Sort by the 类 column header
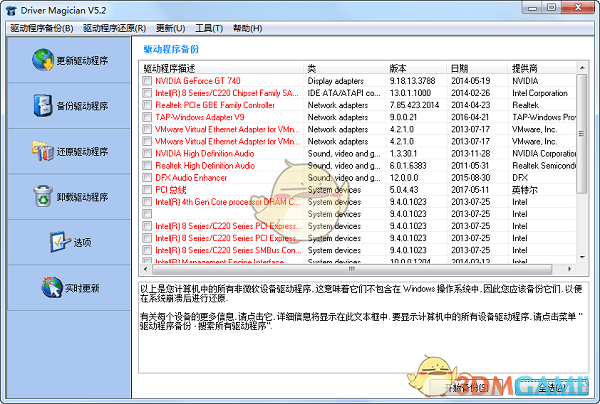Image resolution: width=600 pixels, height=404 pixels. 344,68
